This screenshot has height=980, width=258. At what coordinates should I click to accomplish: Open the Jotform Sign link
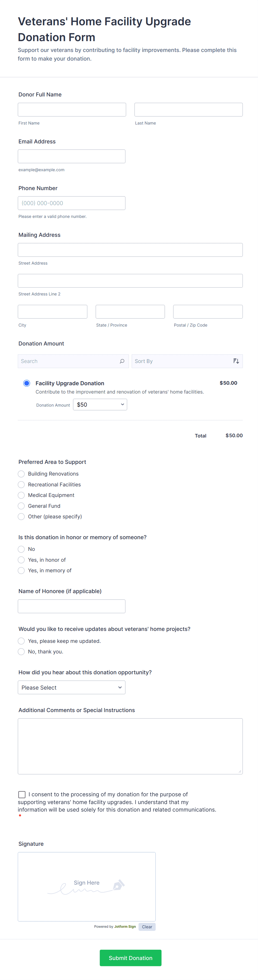coord(125,926)
